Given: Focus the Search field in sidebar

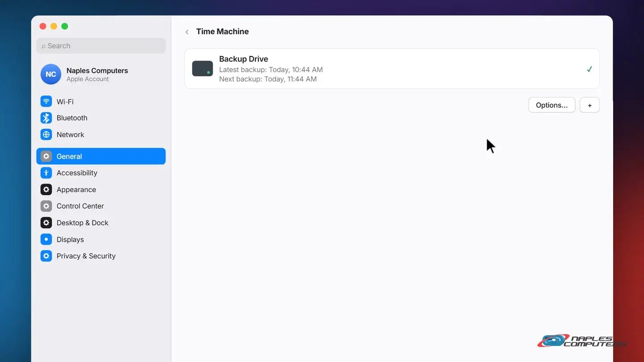Looking at the screenshot, I should 101,46.
